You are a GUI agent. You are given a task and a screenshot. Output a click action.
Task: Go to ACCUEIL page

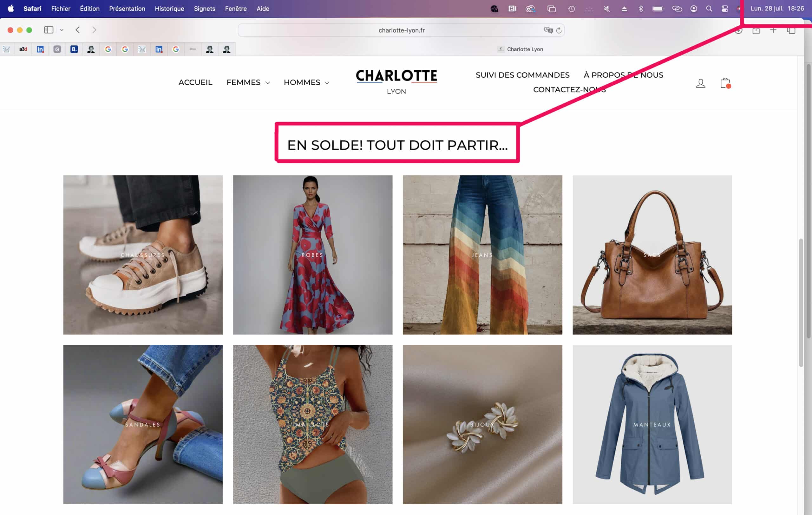195,82
